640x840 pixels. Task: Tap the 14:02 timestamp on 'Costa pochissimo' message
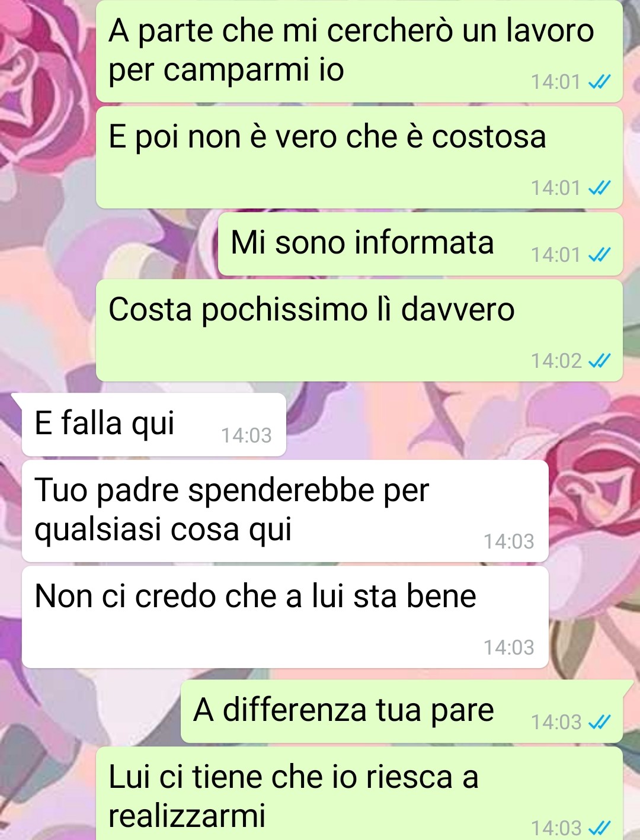point(556,361)
